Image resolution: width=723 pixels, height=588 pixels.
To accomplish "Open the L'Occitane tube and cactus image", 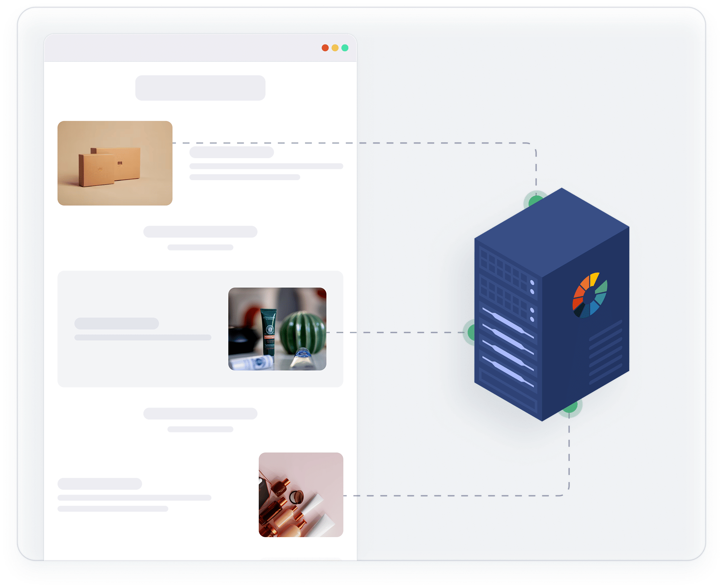I will coord(277,329).
